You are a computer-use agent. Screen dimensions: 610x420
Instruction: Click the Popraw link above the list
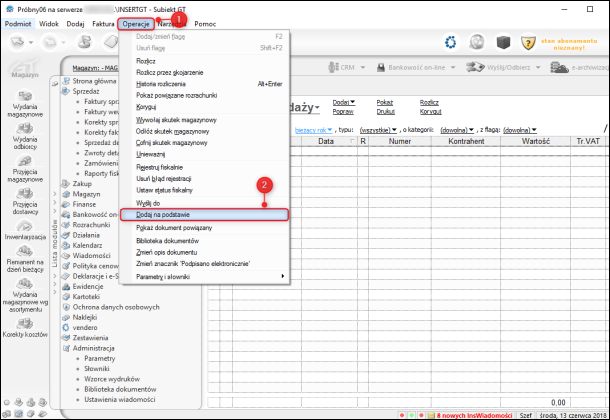[x=343, y=112]
